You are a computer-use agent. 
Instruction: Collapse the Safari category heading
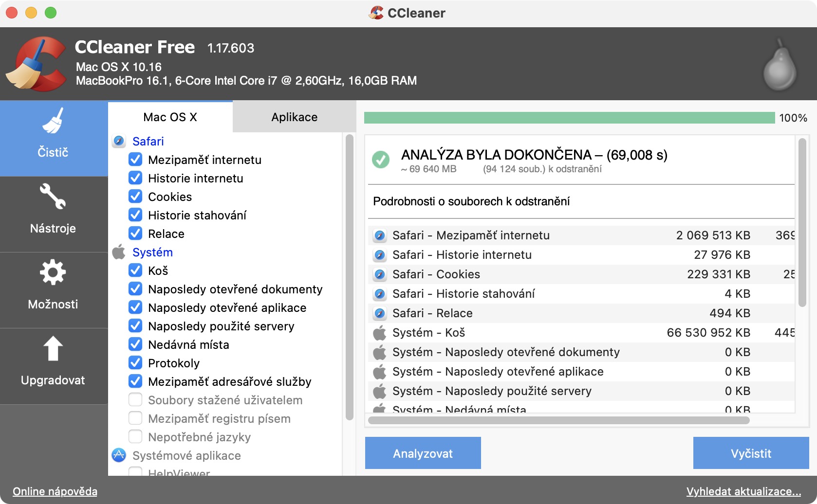point(148,141)
